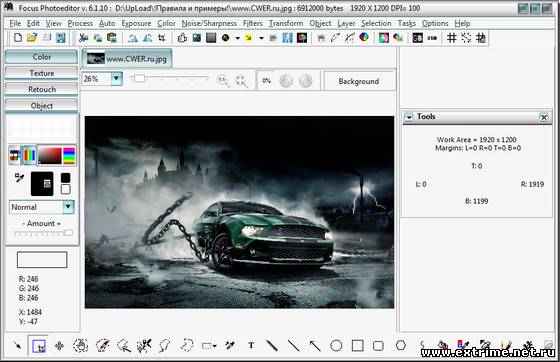The height and width of the screenshot is (362, 560).
Task: Activate the highlighted crop selection tool
Action: 39,346
